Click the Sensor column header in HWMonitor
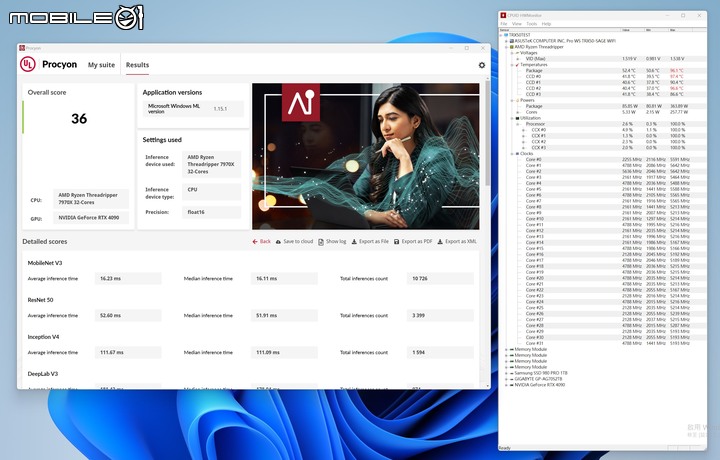The image size is (720, 460). pos(560,30)
